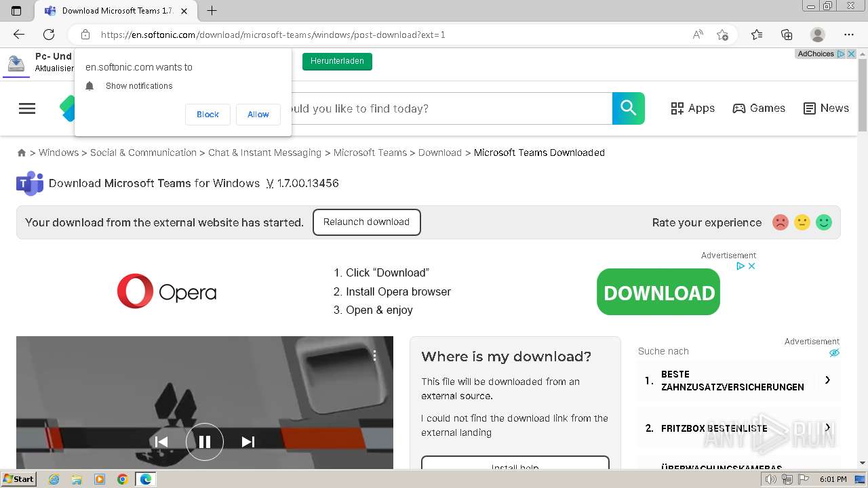
Task: Open Beste Zahnzusatzversicherungen ad link
Action: pos(732,380)
